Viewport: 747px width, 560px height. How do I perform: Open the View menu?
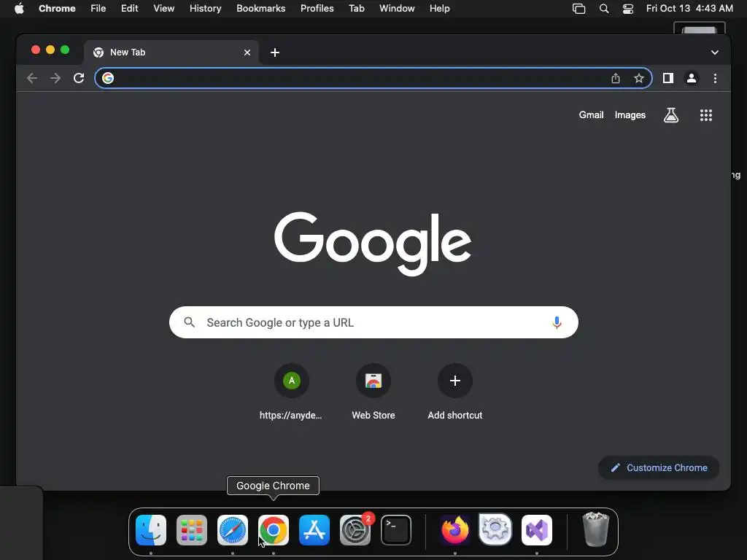pyautogui.click(x=163, y=9)
